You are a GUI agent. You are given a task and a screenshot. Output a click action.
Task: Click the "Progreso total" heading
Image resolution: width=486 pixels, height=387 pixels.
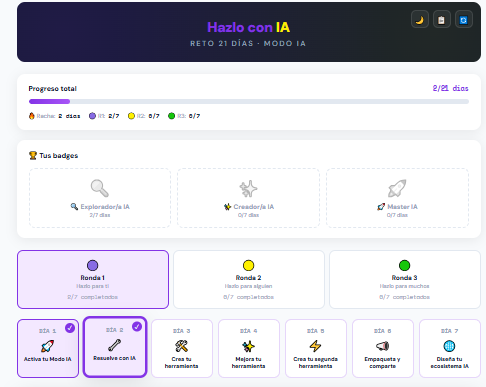point(53,89)
